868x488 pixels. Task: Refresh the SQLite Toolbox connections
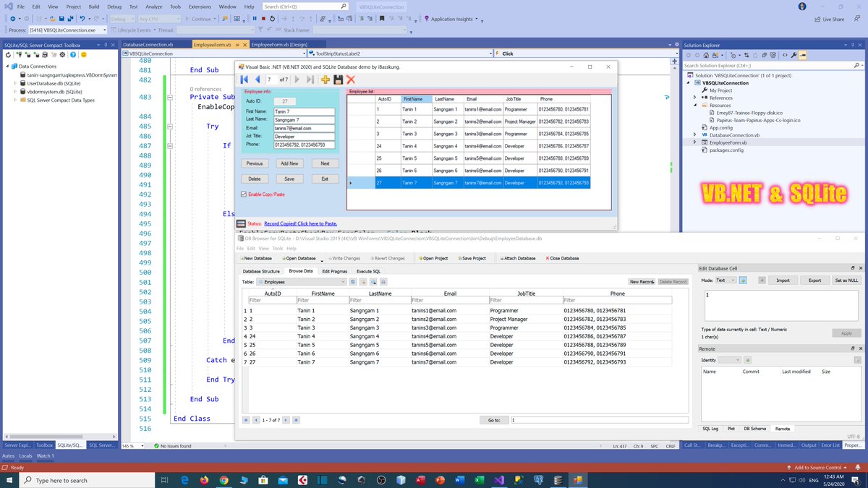pyautogui.click(x=8, y=54)
